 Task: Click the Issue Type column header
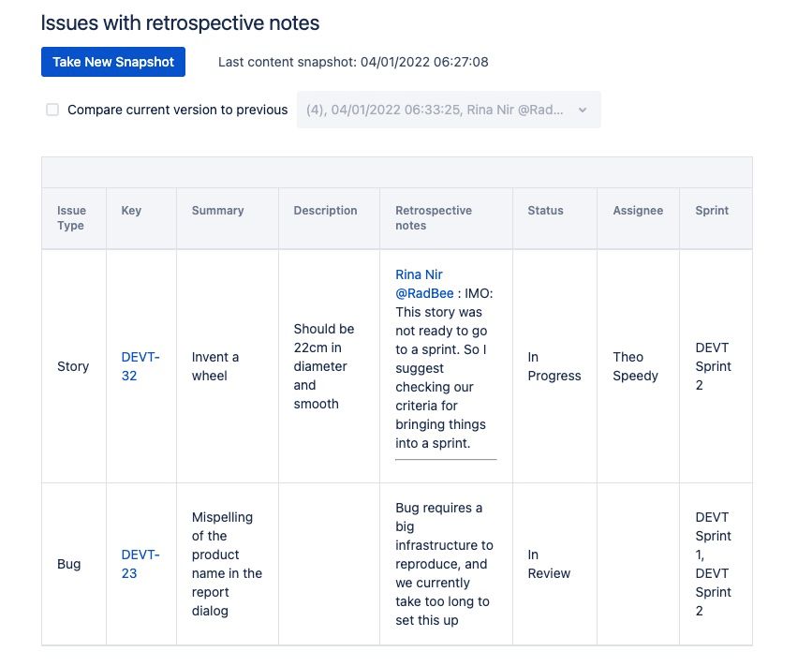(71, 218)
